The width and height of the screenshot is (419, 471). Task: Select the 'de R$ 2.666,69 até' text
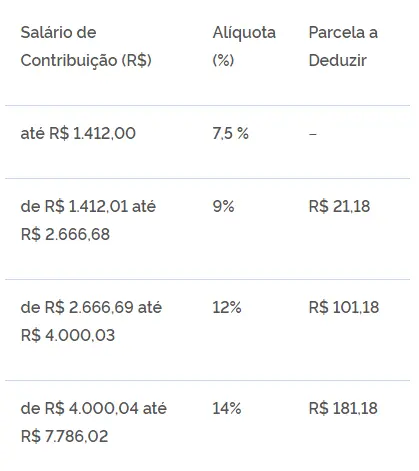pyautogui.click(x=91, y=307)
